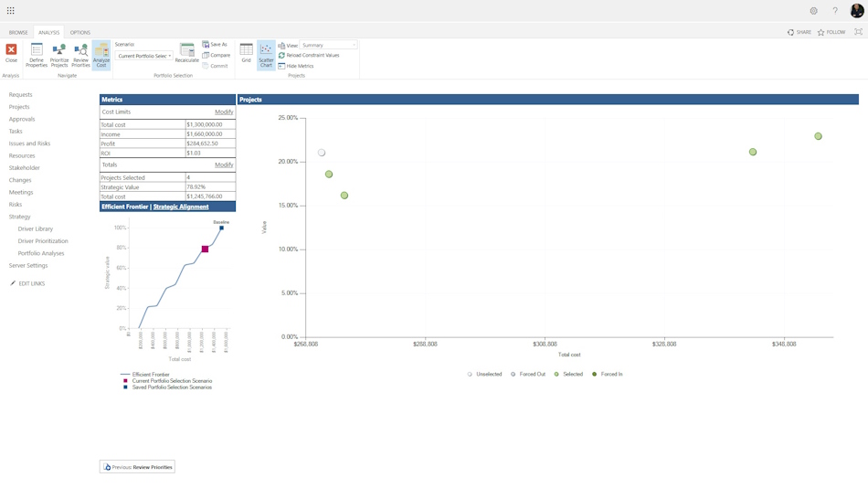Open Strategy navigation link
Image resolution: width=868 pixels, height=488 pixels.
tap(19, 217)
